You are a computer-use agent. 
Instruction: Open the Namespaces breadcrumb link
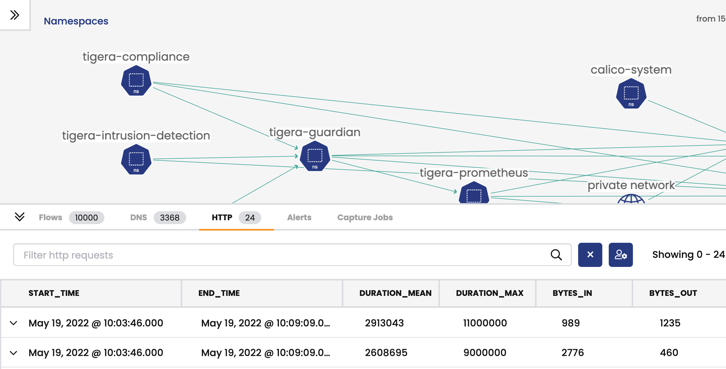tap(76, 21)
